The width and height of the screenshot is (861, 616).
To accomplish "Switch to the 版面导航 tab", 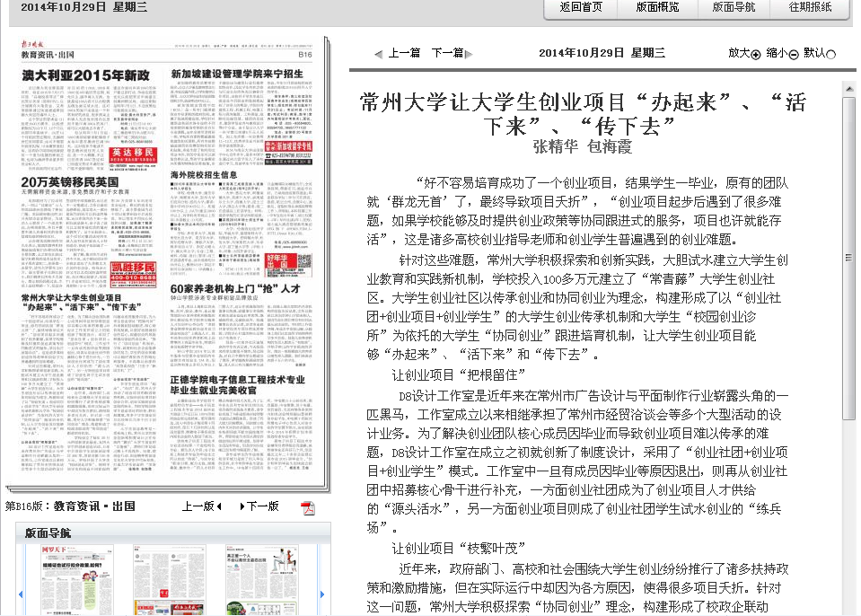I will (x=734, y=7).
